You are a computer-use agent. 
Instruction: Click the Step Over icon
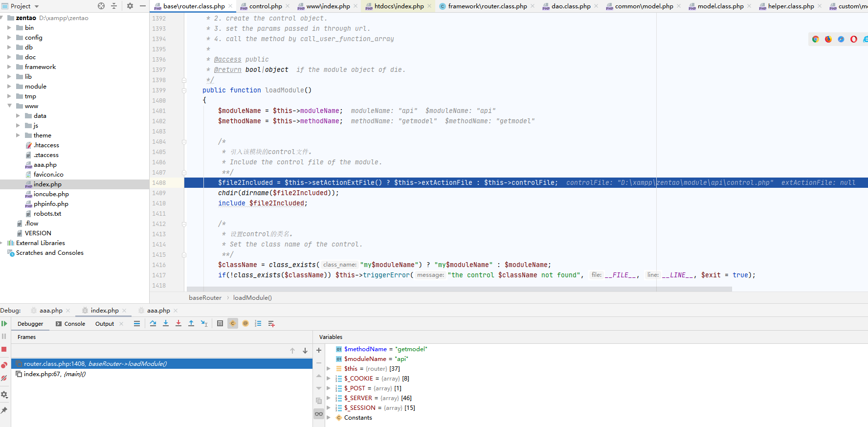pyautogui.click(x=153, y=324)
